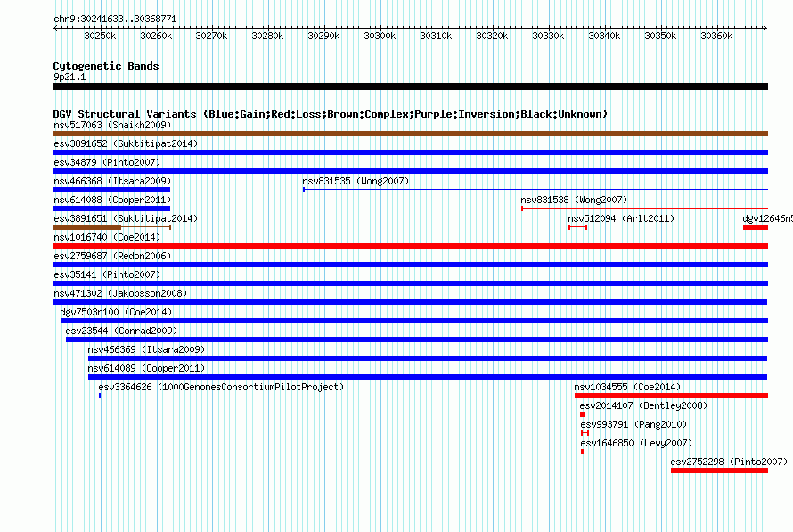Viewport: 793px width, 532px height.
Task: Click the tiny blue esv3364626 marker
Action: click(100, 396)
